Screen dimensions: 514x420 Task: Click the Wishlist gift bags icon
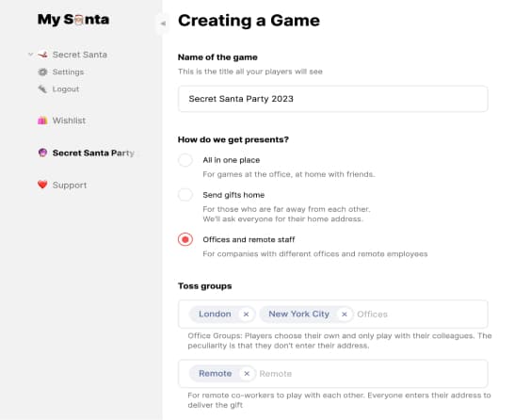42,121
